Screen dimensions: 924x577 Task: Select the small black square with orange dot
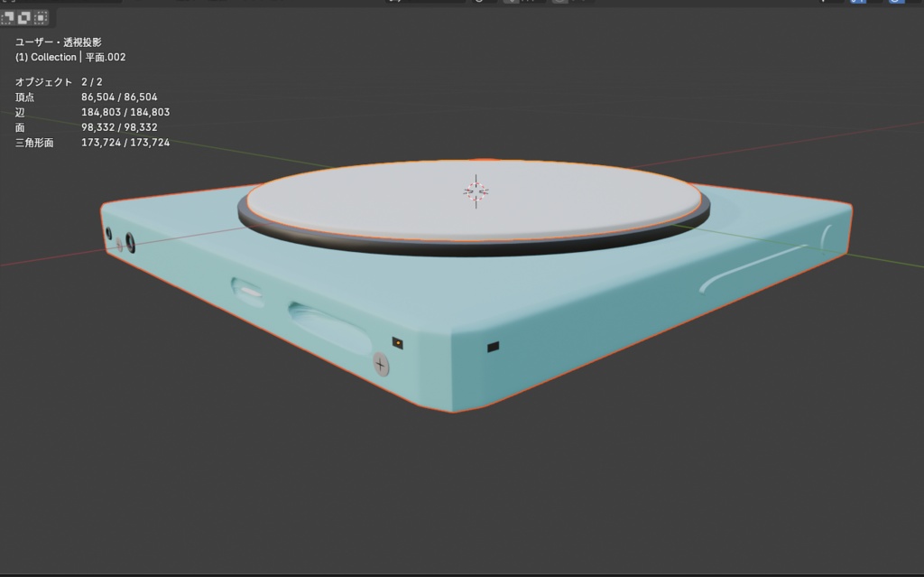398,343
